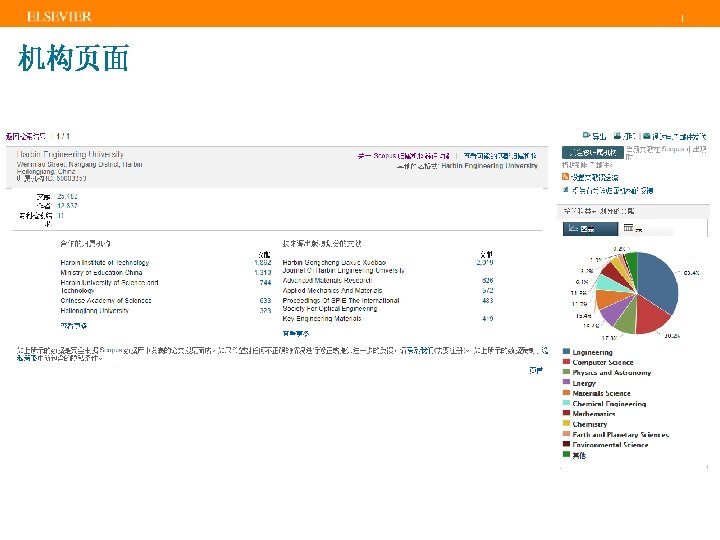Click the orange RSS feed icon

pyautogui.click(x=566, y=177)
